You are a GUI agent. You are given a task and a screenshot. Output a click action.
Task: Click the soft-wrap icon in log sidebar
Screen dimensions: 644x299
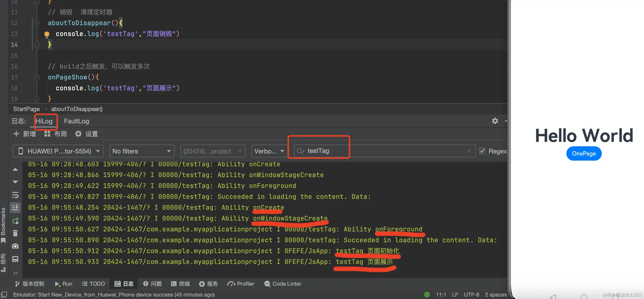point(15,195)
